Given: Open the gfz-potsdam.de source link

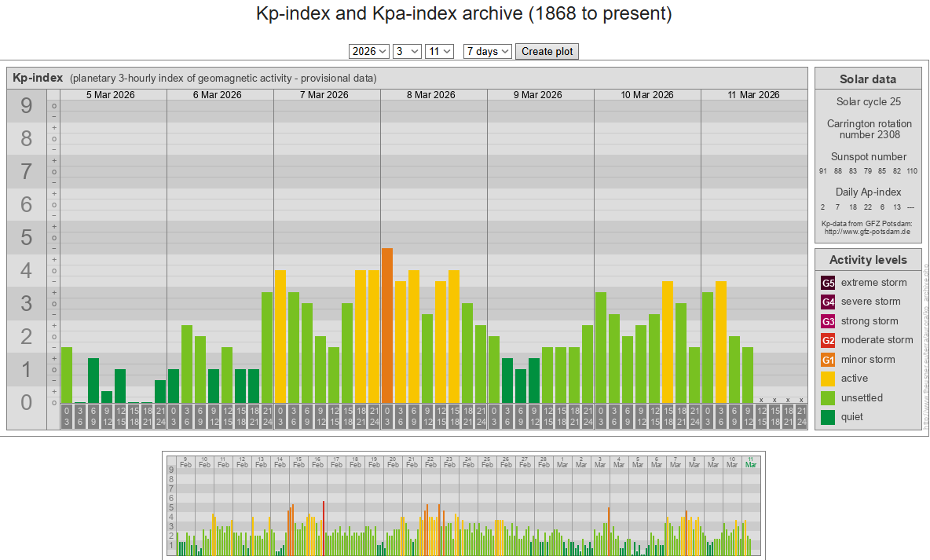Looking at the screenshot, I should point(867,232).
